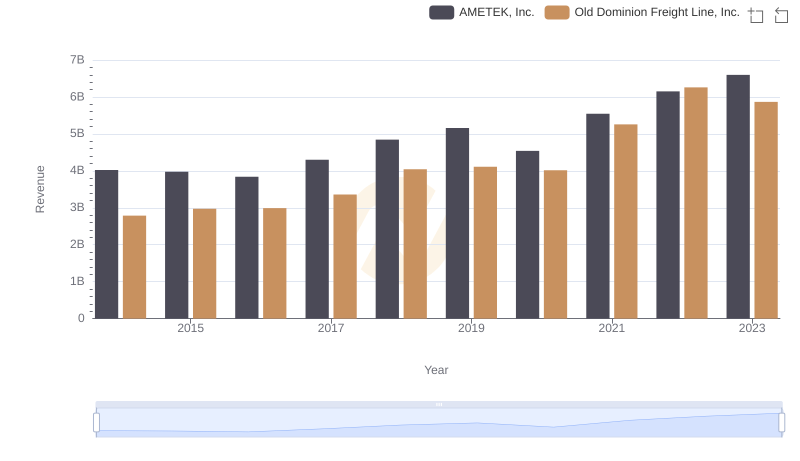The image size is (800, 461).
Task: Click the Old Dominion bar for 2022
Action: pyautogui.click(x=696, y=203)
